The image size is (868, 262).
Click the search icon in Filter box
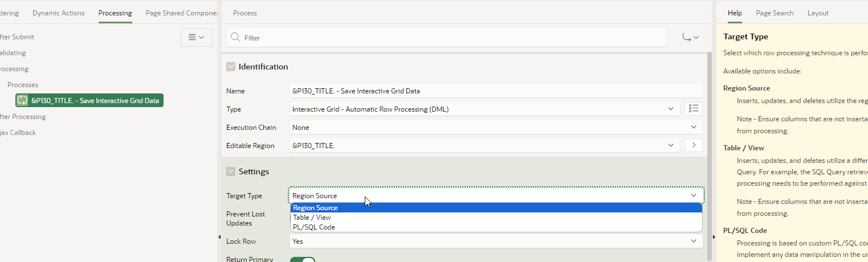(235, 38)
